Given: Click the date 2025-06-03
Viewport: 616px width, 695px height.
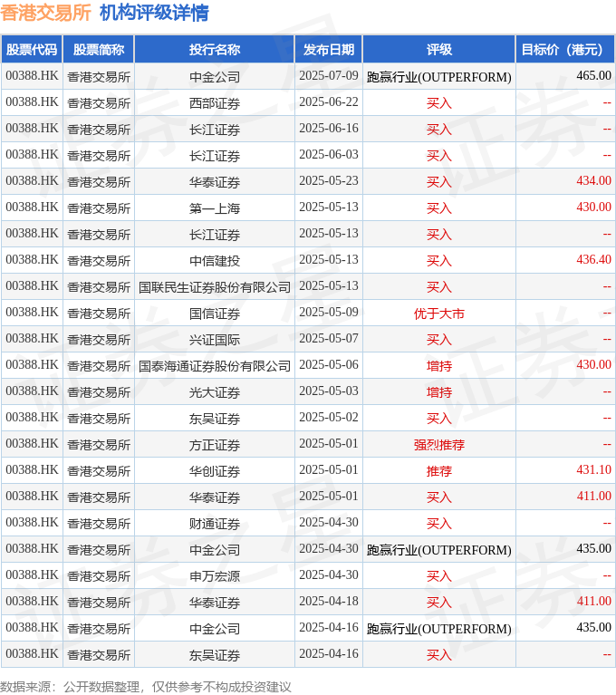Looking at the screenshot, I should (329, 154).
